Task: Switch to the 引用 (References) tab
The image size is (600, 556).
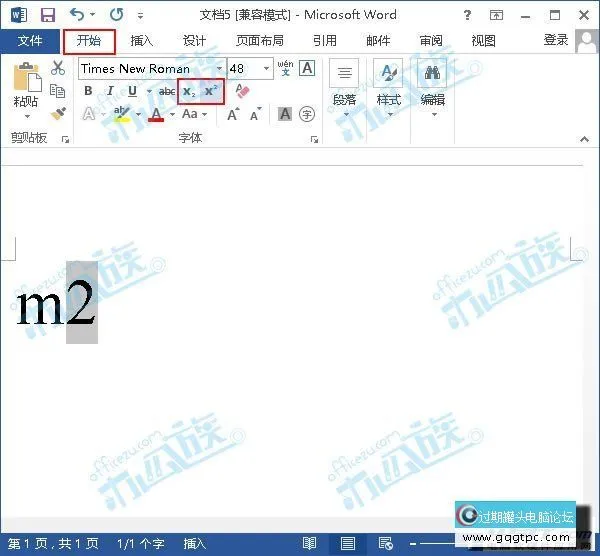Action: click(324, 41)
